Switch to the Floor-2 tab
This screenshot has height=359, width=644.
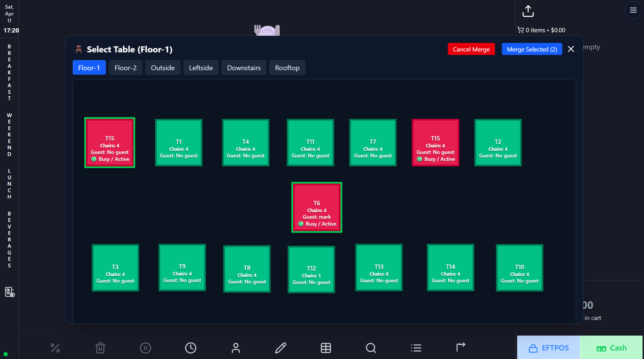tap(125, 67)
